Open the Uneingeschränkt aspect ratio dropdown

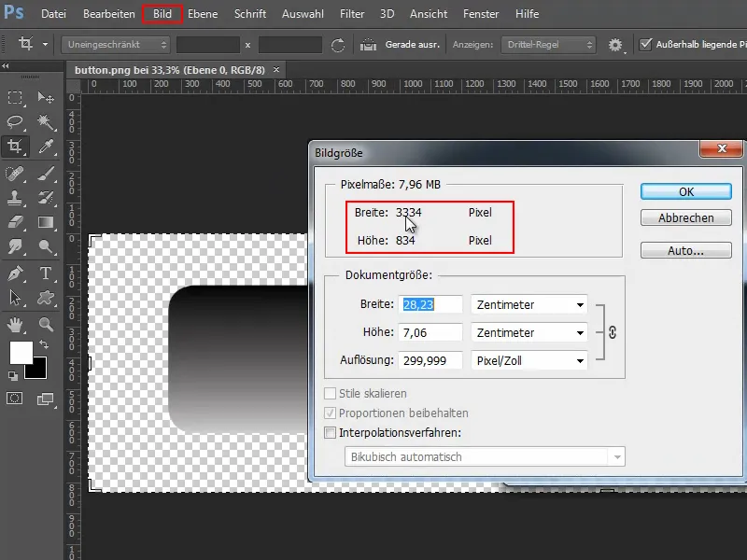coord(116,45)
